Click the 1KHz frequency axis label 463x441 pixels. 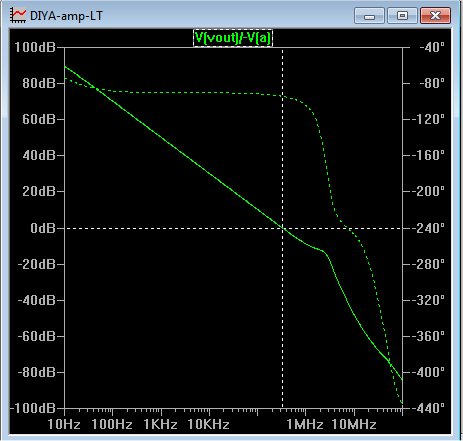[160, 425]
